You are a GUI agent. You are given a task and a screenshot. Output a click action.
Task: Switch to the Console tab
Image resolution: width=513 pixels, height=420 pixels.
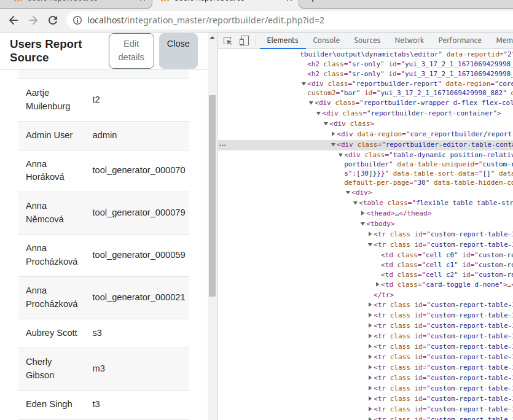click(326, 41)
